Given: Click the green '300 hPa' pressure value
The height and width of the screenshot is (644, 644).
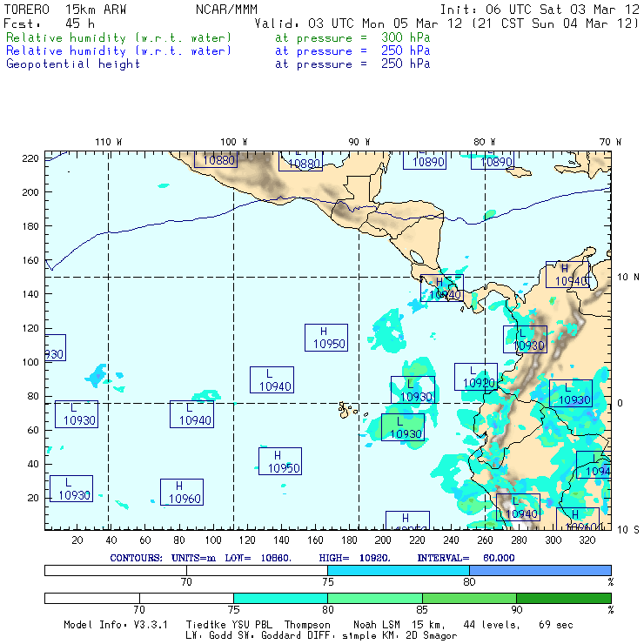Looking at the screenshot, I should [406, 37].
